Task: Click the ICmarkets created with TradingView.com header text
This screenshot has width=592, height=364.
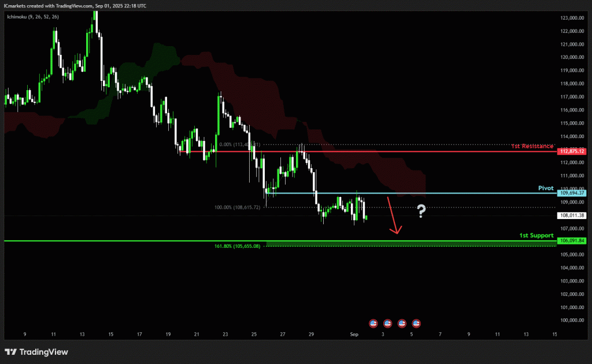Action: tap(75, 6)
